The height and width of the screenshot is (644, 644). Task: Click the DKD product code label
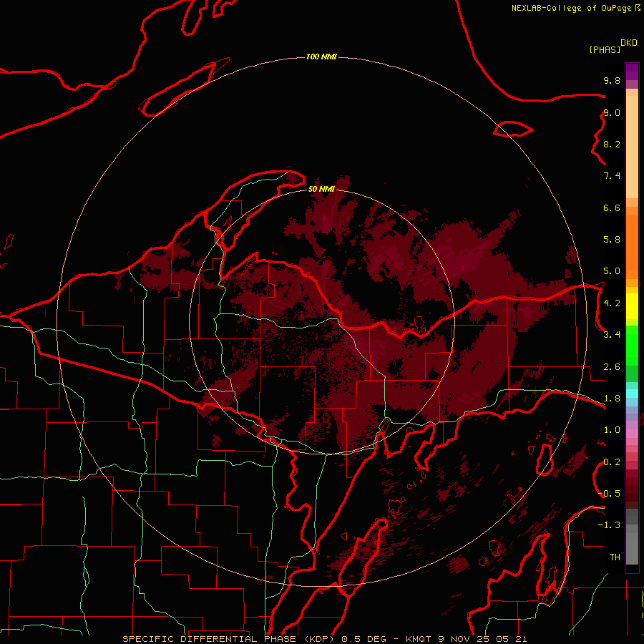point(629,43)
